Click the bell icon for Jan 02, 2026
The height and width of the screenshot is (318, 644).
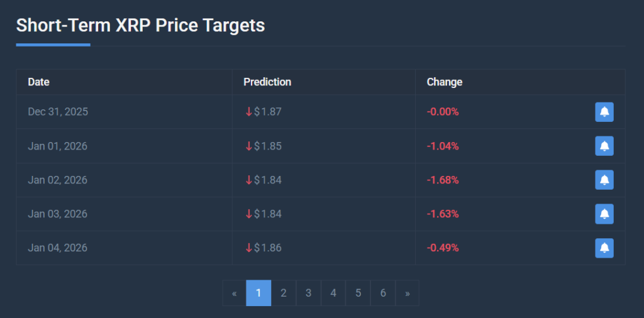[604, 180]
